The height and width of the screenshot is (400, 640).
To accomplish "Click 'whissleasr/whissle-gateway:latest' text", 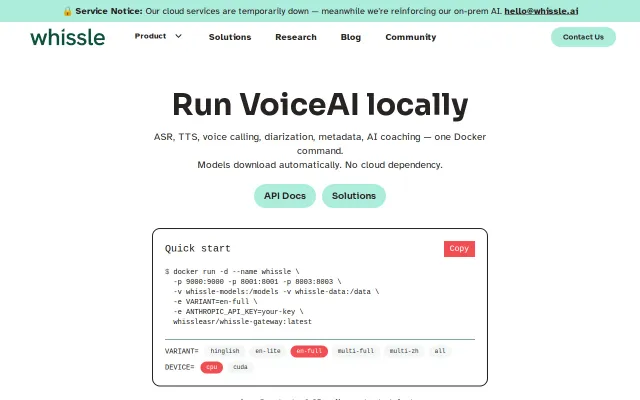I will pyautogui.click(x=242, y=322).
